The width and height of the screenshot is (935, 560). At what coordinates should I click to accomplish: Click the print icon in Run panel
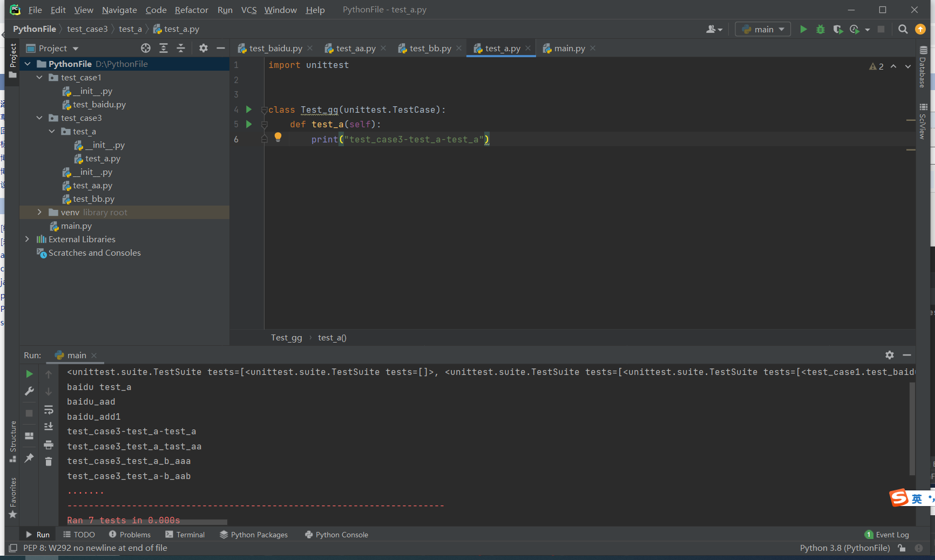(49, 445)
